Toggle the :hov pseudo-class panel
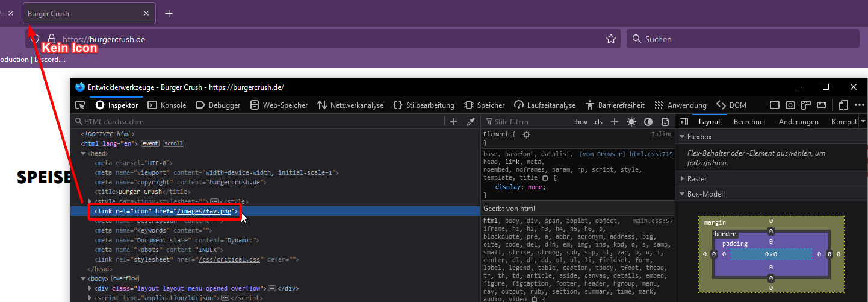The height and width of the screenshot is (302, 868). click(581, 122)
